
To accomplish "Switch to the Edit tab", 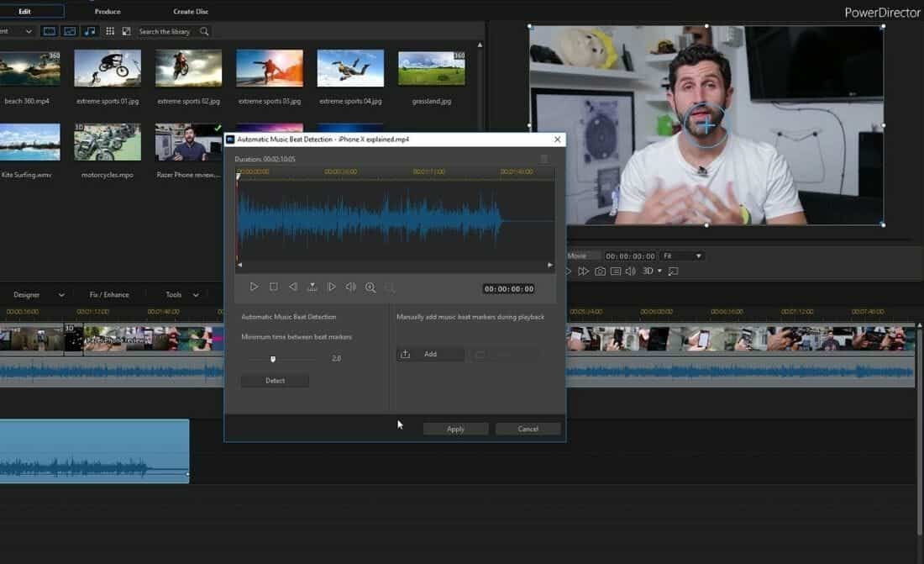I will (x=24, y=11).
